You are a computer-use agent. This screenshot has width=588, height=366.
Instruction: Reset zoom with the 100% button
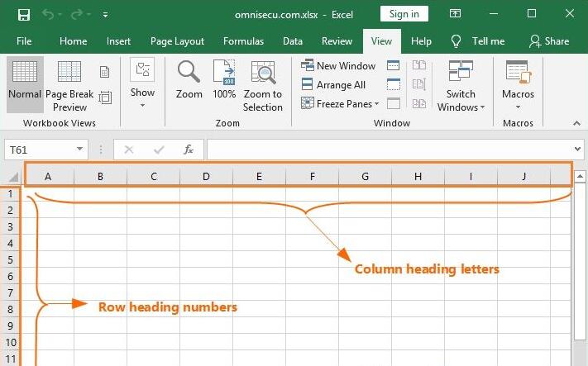point(224,80)
